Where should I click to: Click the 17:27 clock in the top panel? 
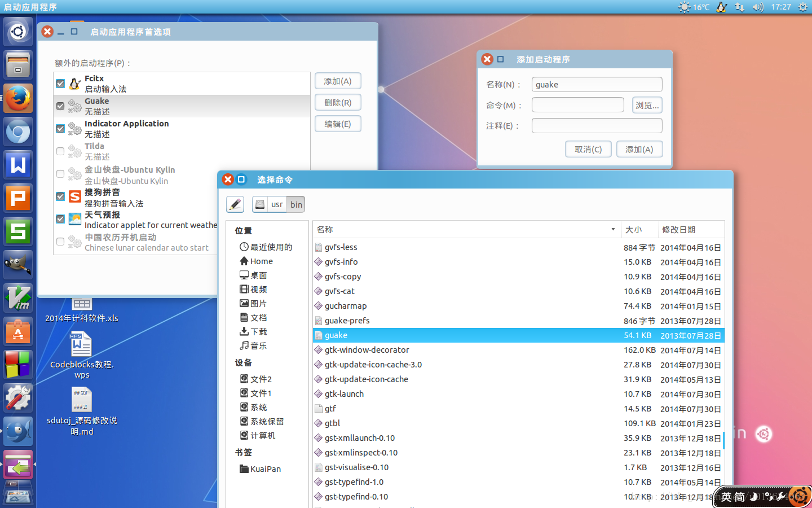781,7
